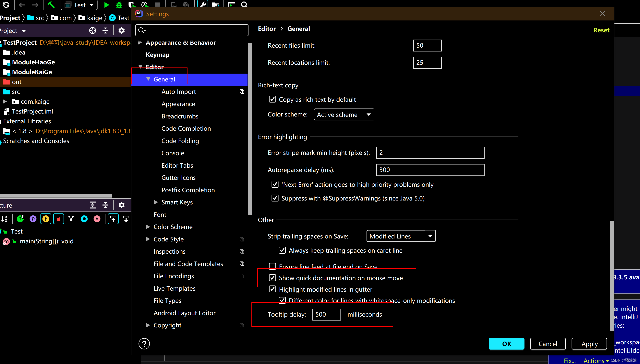Click the Synchronize refresh icon in main toolbar

[x=6, y=5]
